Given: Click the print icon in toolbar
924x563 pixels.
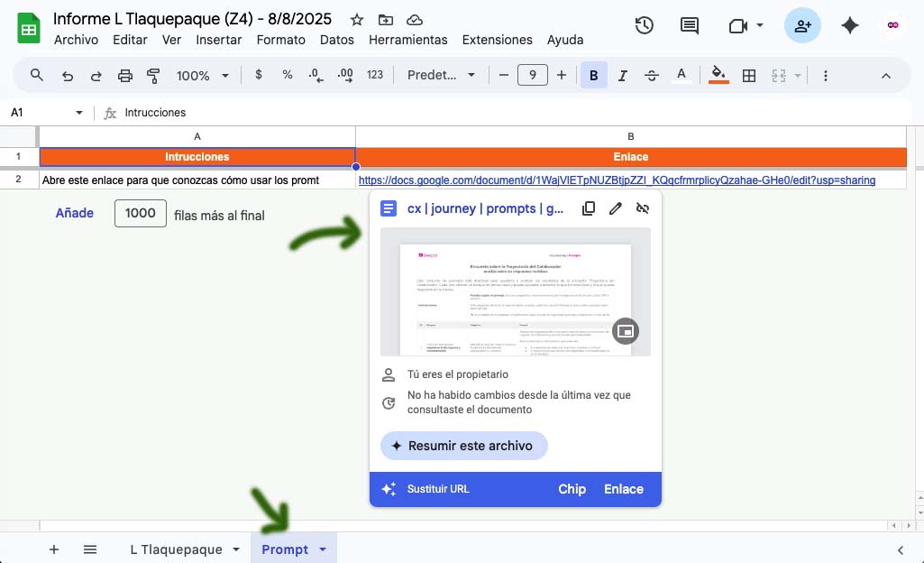Looking at the screenshot, I should (125, 76).
